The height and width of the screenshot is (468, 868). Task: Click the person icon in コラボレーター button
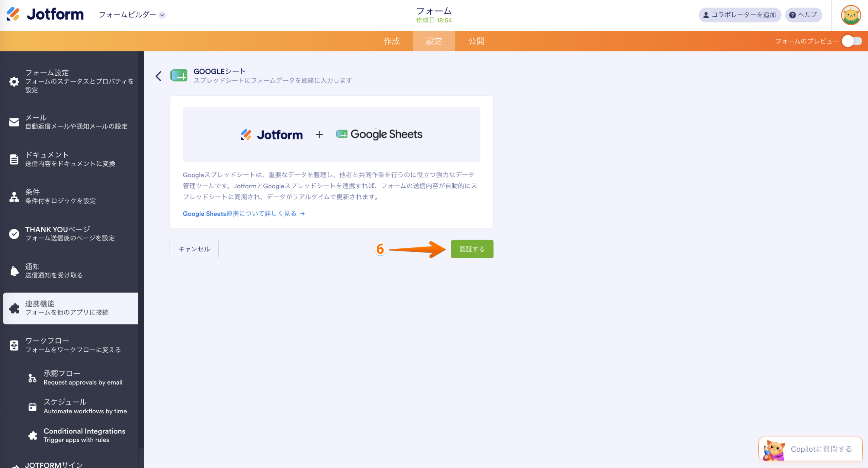[x=706, y=15]
